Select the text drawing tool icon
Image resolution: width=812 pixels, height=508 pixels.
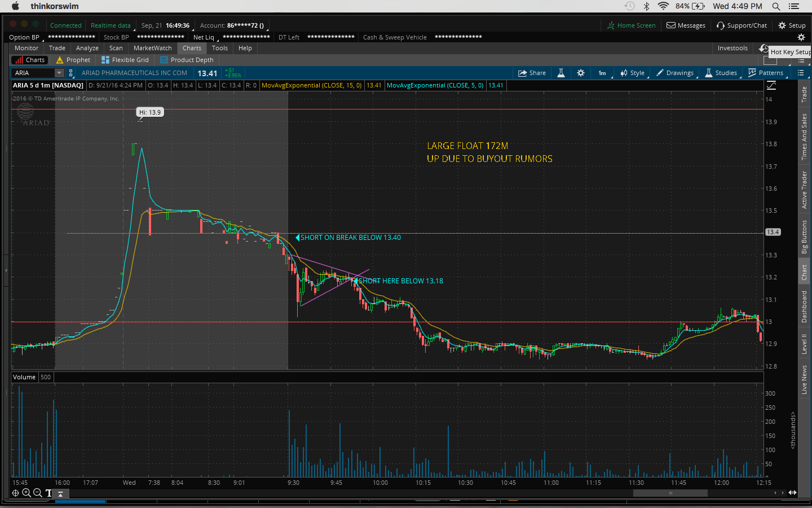point(48,493)
